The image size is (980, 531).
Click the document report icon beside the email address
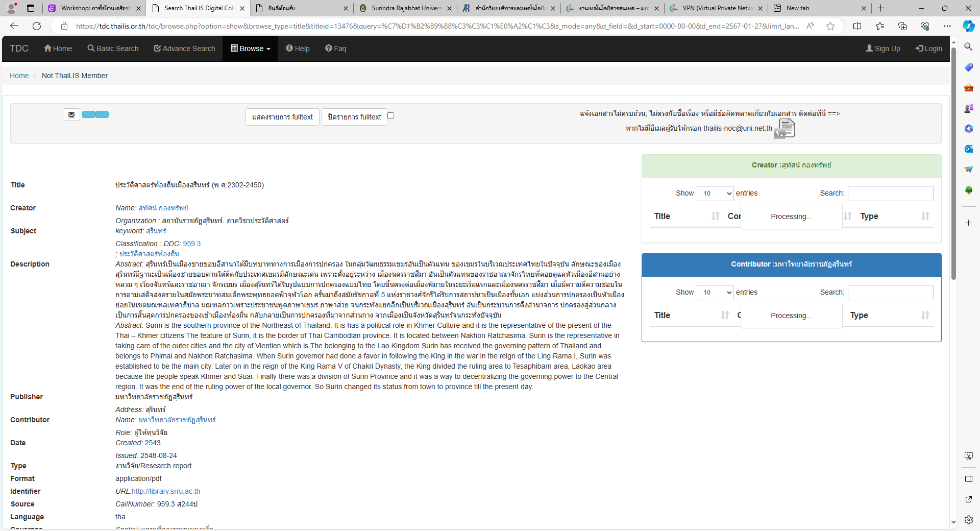click(x=785, y=128)
